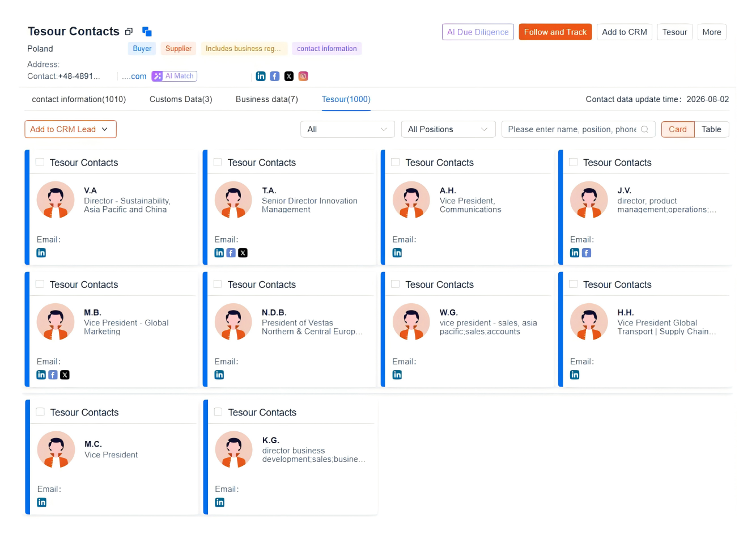
Task: Open the All Positions dropdown
Action: (448, 129)
